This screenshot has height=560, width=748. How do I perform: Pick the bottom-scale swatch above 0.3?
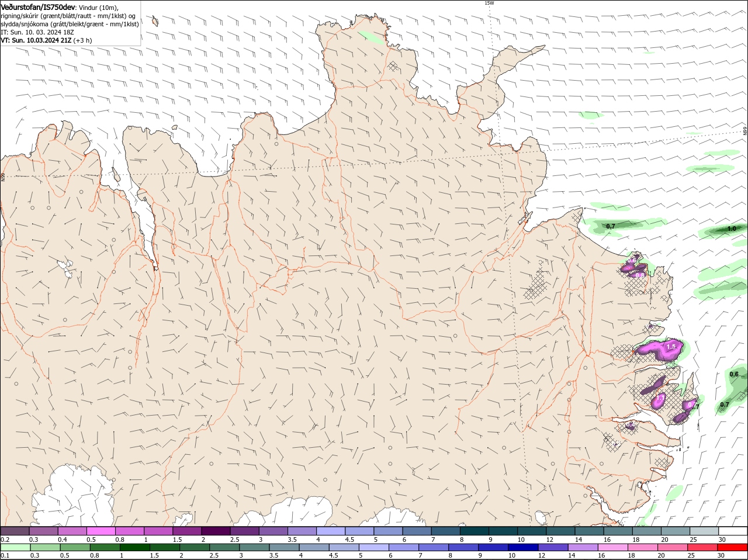point(46,548)
